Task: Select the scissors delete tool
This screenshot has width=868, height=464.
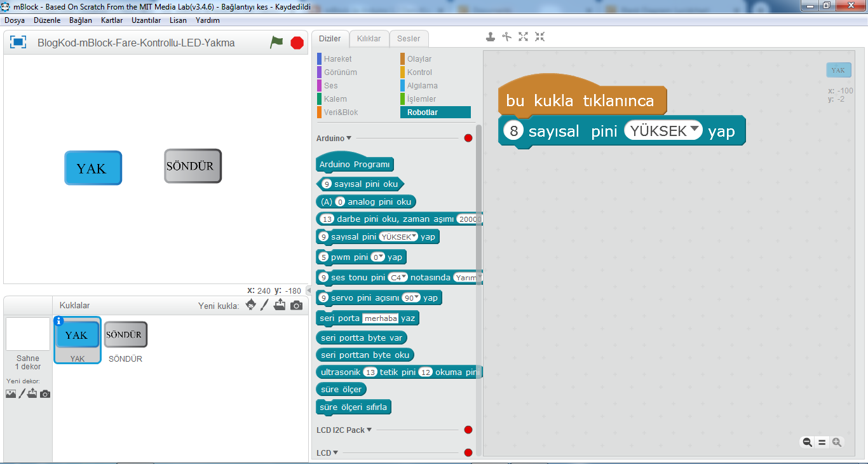Action: [x=506, y=37]
